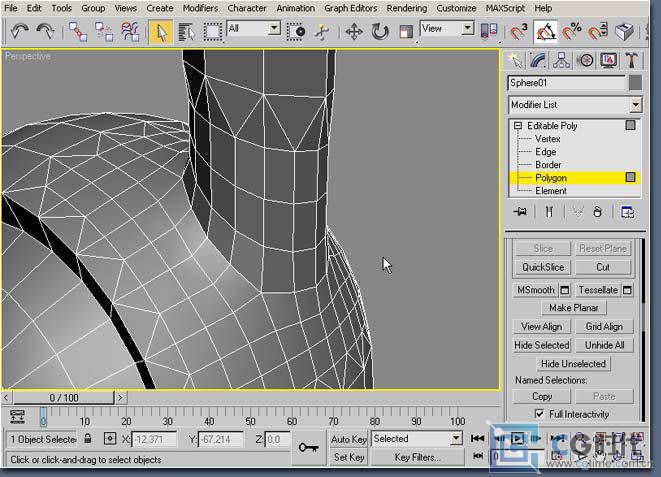Select the Select and Link tool

point(78,32)
